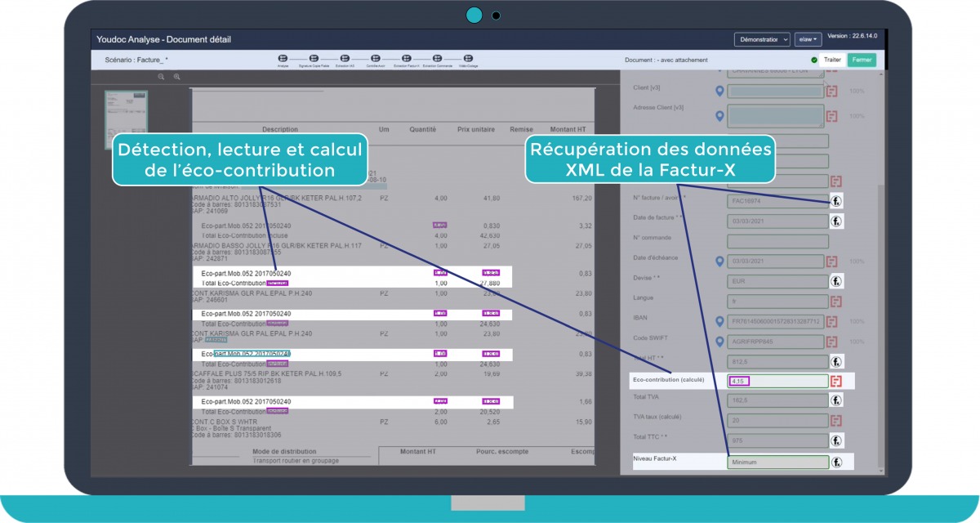
Task: Click the red extraction icon for IBAN
Action: pyautogui.click(x=833, y=322)
